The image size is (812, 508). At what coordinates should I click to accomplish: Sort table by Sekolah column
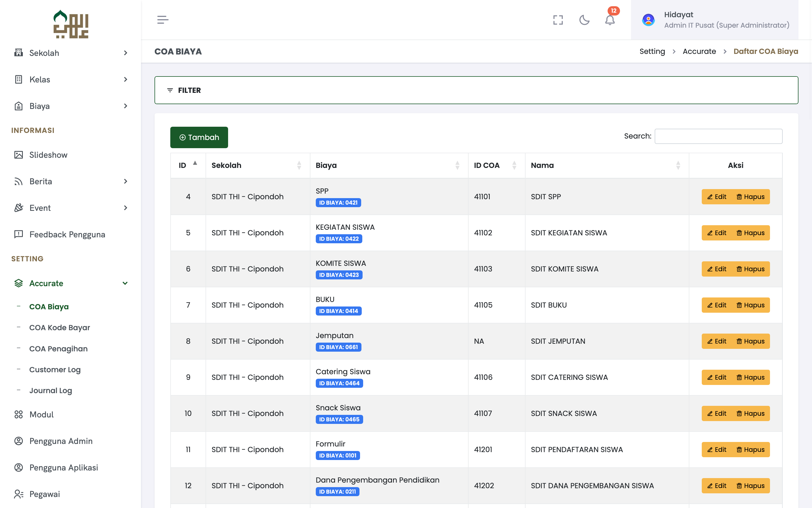click(299, 165)
